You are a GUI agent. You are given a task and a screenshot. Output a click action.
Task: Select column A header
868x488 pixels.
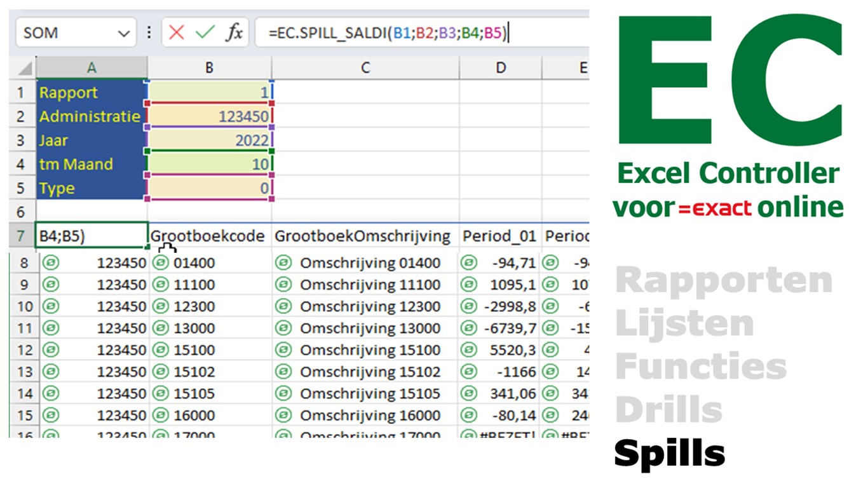[x=92, y=68]
